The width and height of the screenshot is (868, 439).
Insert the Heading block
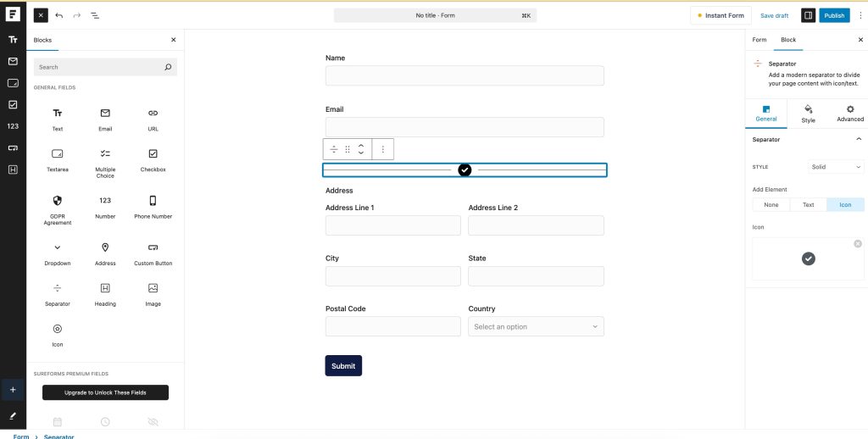pos(105,294)
